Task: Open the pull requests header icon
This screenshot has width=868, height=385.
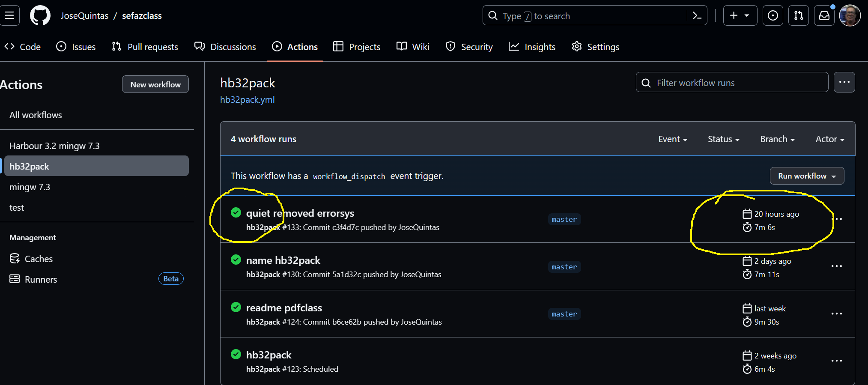Action: pyautogui.click(x=798, y=16)
